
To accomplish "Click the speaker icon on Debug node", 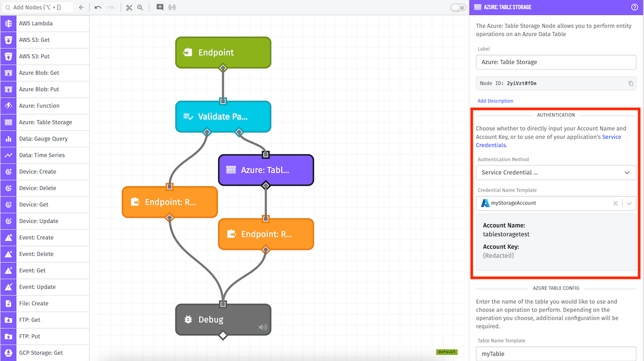I will 262,327.
